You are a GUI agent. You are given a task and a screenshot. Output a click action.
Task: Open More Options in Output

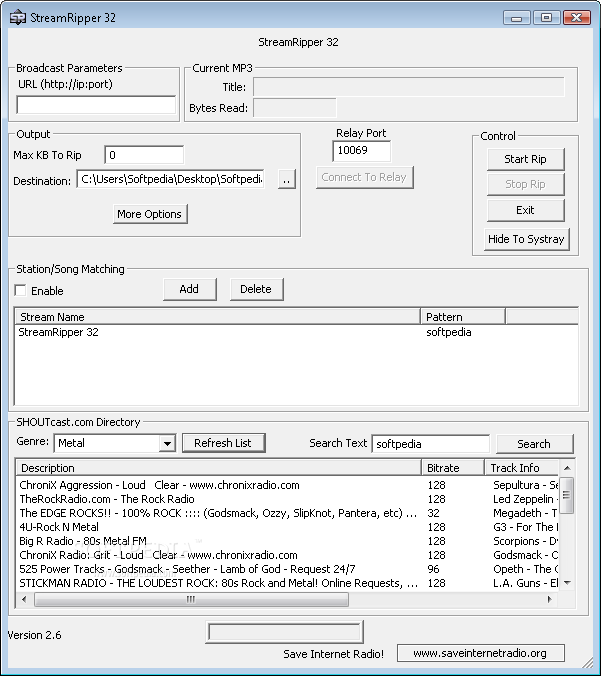pos(150,214)
